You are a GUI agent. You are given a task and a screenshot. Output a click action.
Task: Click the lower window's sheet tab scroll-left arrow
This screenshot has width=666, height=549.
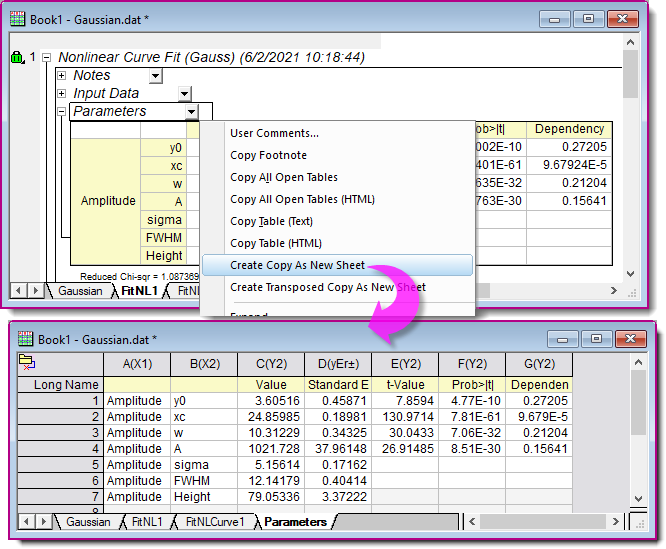[x=26, y=522]
